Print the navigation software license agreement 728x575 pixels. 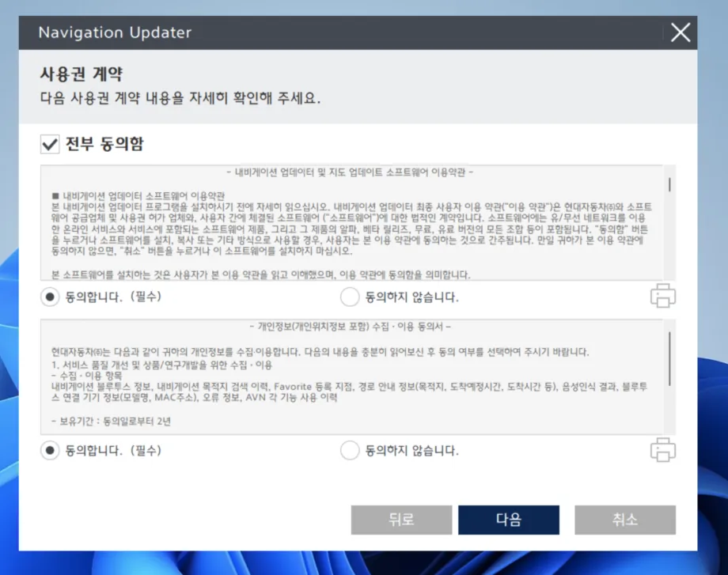coord(662,294)
